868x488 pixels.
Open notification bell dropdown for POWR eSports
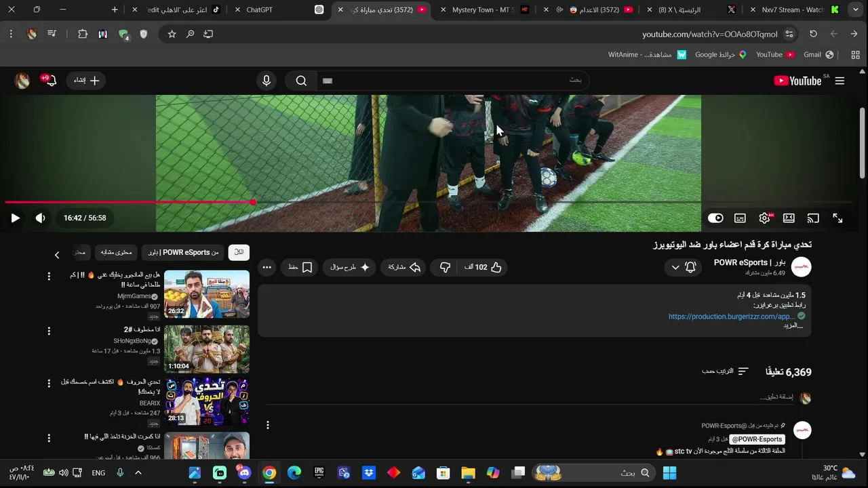tap(683, 267)
